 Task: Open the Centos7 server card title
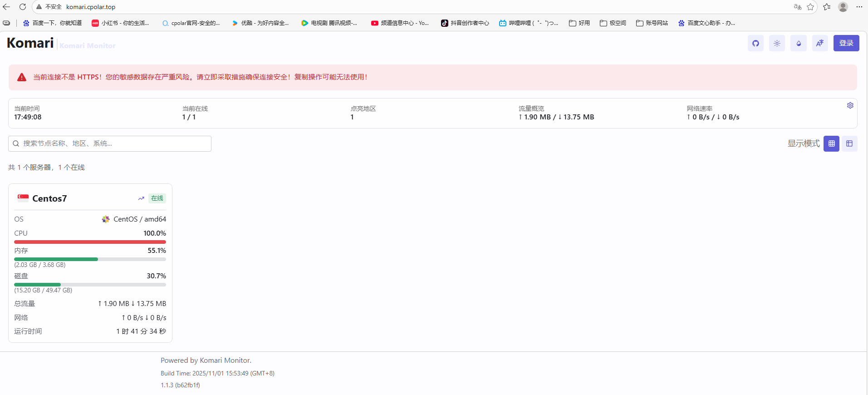click(49, 198)
